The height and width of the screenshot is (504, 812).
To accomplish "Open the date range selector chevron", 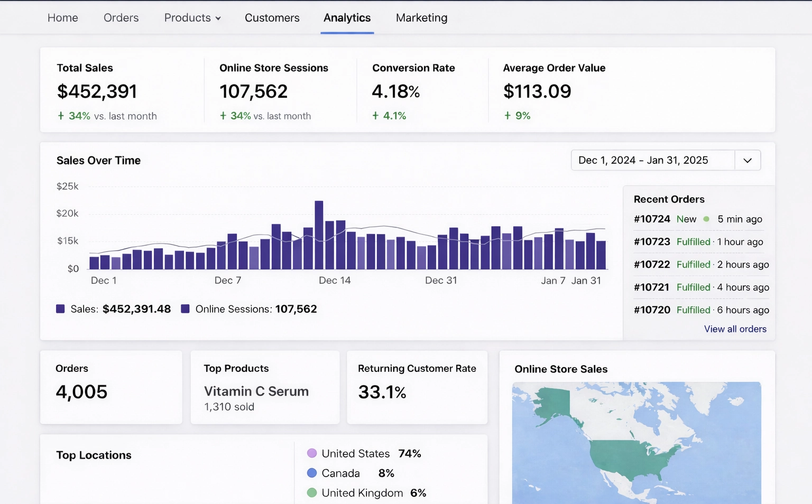I will click(x=748, y=160).
